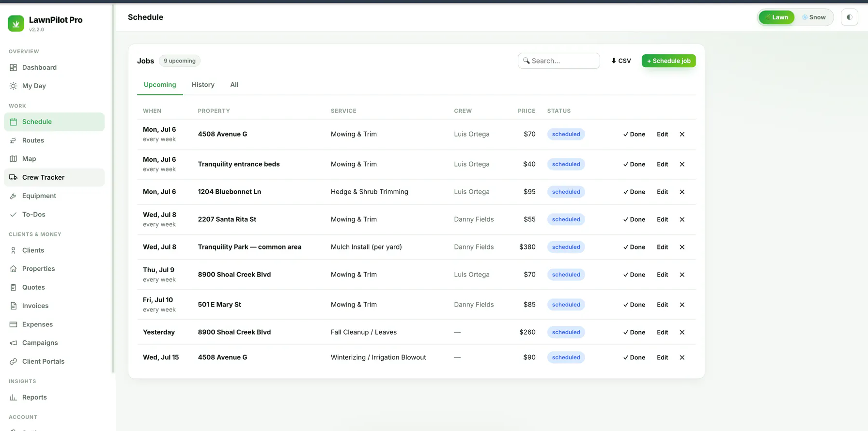Mark 4508 Avenue G Jul 6 job Done

[634, 134]
